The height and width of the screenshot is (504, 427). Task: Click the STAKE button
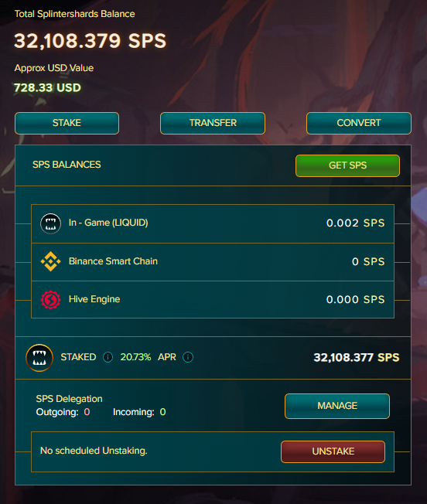pos(67,123)
